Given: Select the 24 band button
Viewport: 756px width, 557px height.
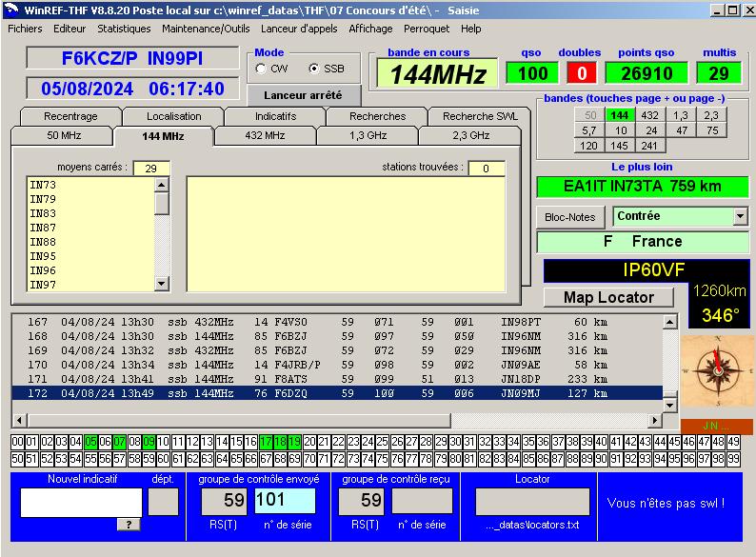Looking at the screenshot, I should pos(651,130).
